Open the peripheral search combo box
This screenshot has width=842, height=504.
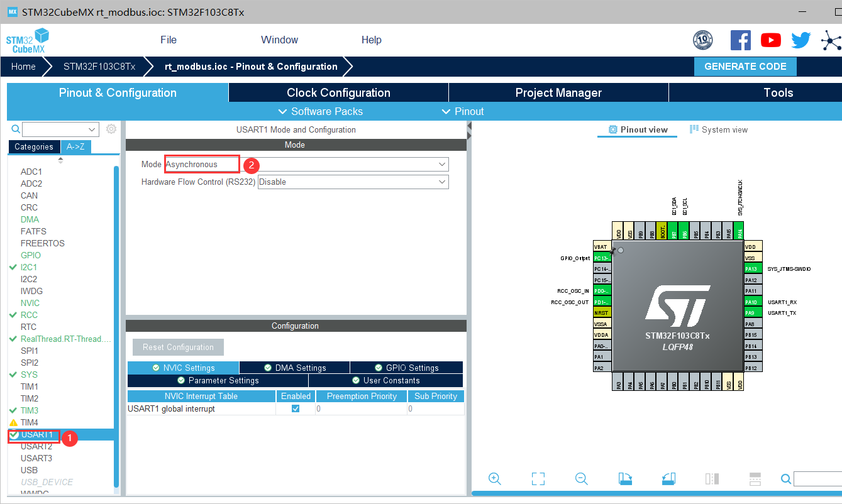pos(60,129)
